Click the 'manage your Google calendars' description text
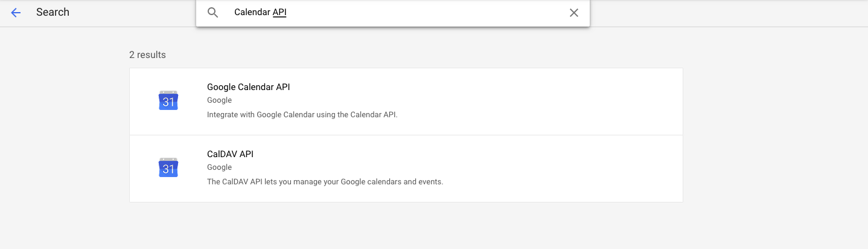868x249 pixels. click(325, 181)
